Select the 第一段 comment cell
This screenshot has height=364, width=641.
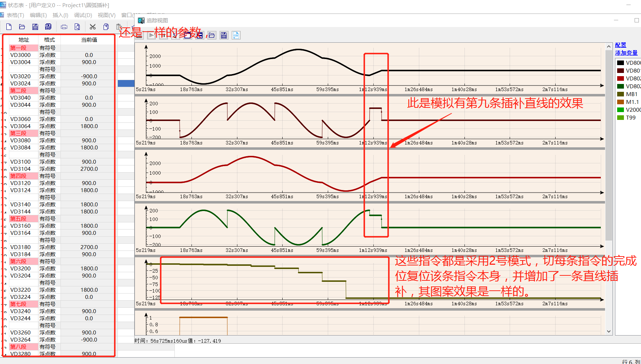pos(23,48)
